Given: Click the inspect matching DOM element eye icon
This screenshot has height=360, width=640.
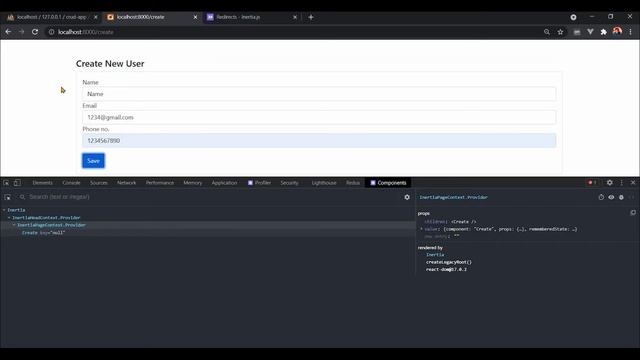Looking at the screenshot, I should 611,197.
